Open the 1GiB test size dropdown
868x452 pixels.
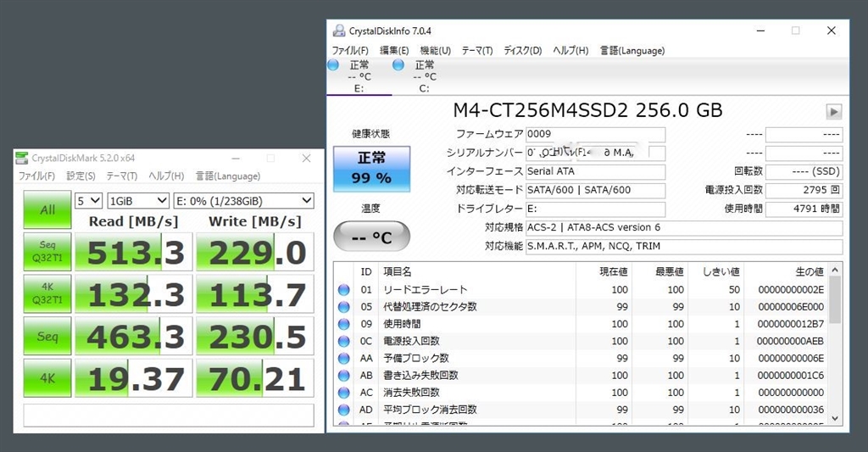point(138,200)
